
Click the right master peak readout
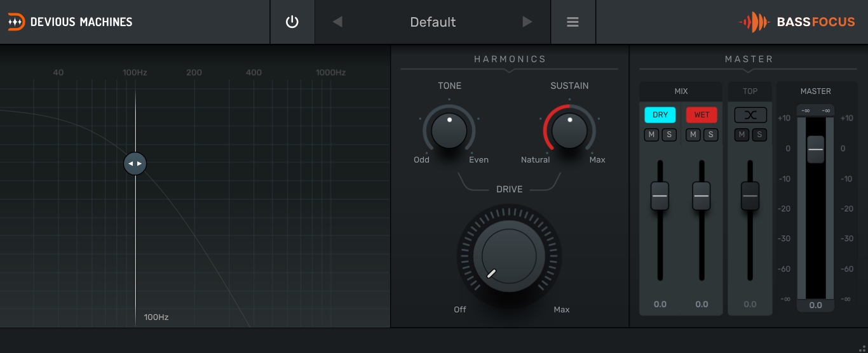tap(825, 110)
